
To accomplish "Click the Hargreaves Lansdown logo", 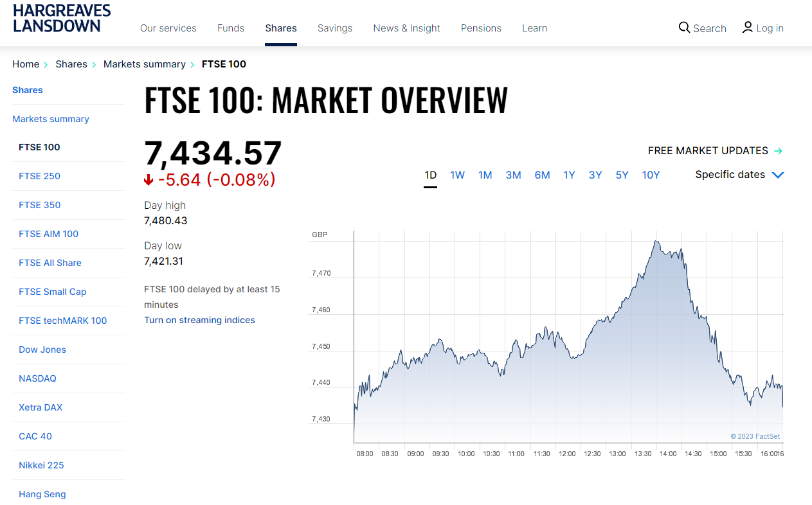I will tap(62, 18).
